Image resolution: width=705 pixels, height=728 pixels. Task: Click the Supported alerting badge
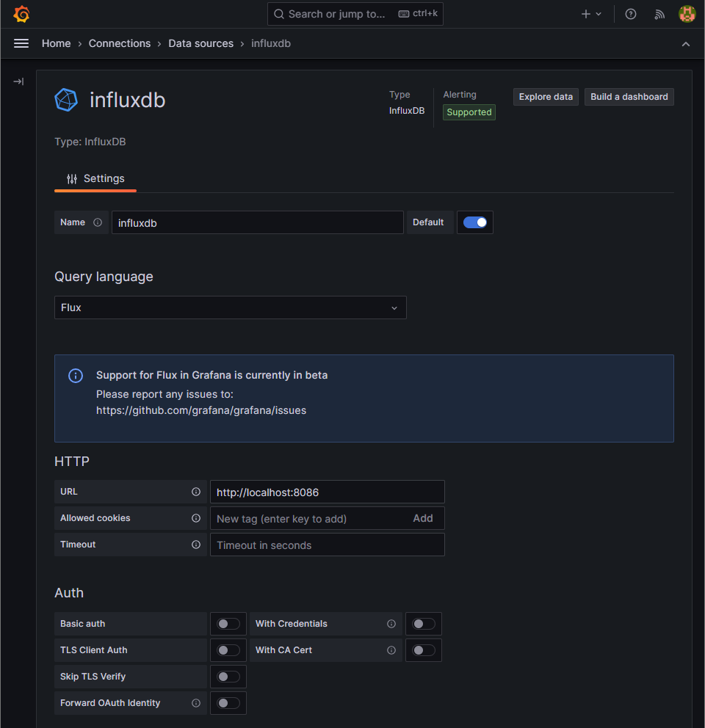469,112
